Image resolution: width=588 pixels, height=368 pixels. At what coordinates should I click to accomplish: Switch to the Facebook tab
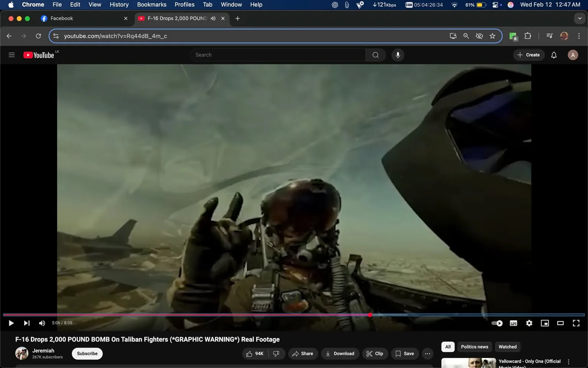pyautogui.click(x=77, y=18)
